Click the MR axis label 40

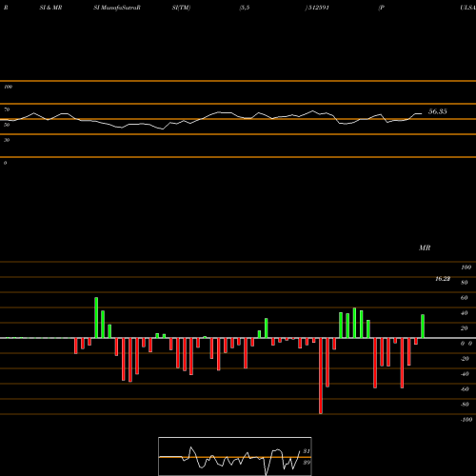click(465, 313)
